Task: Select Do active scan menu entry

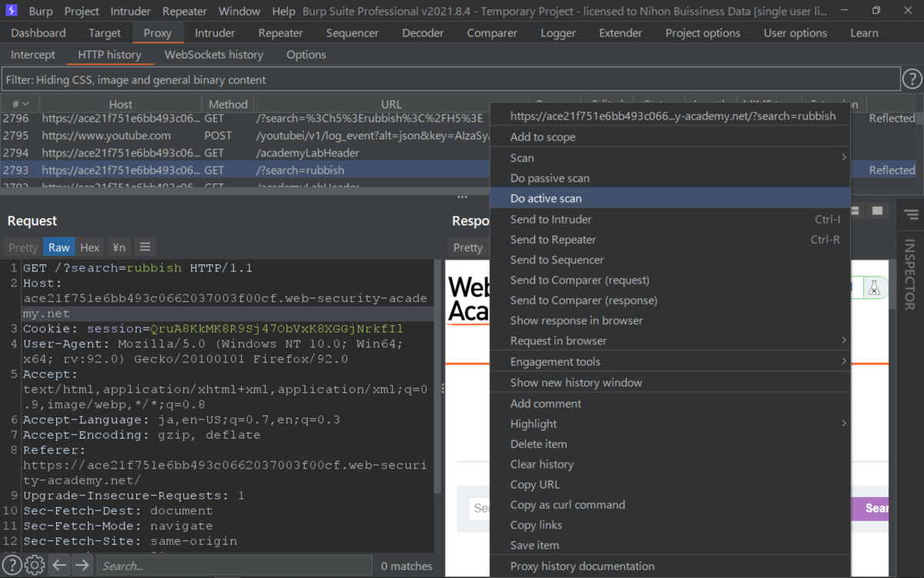Action: pyautogui.click(x=670, y=198)
